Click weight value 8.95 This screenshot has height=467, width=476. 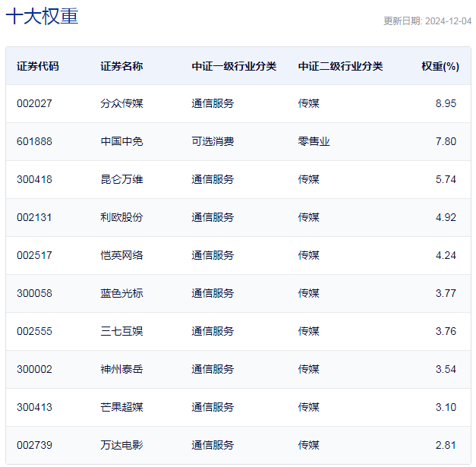pos(446,103)
